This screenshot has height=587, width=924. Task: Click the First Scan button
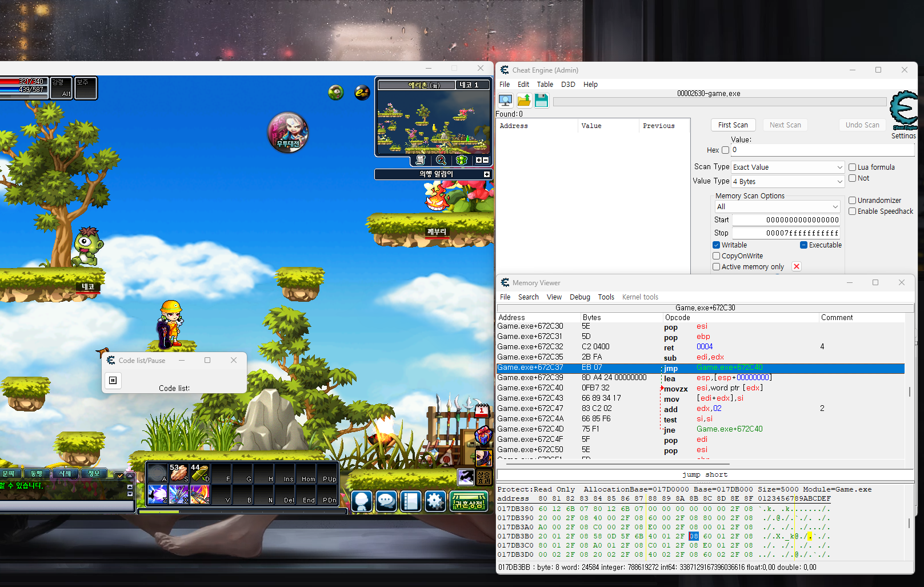point(733,125)
